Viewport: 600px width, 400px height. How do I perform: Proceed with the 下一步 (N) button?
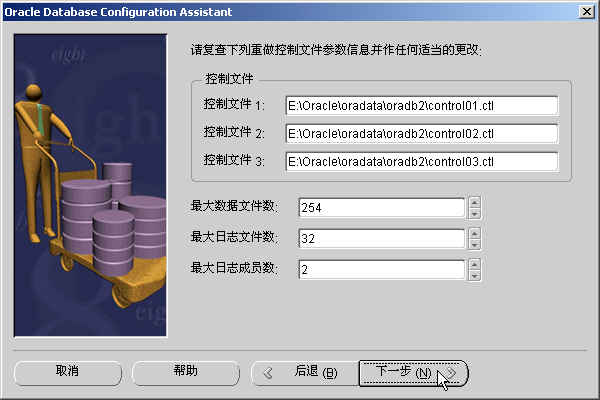(413, 373)
